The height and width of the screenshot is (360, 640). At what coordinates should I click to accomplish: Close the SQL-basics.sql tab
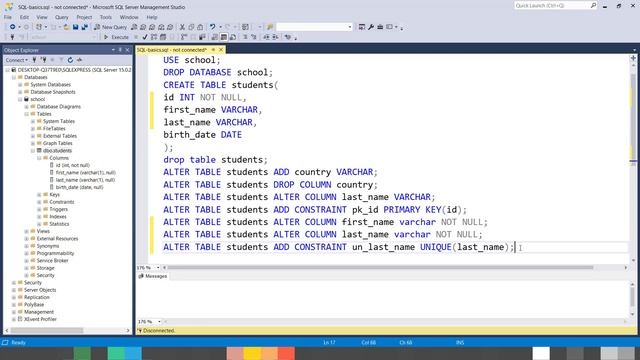pyautogui.click(x=221, y=50)
